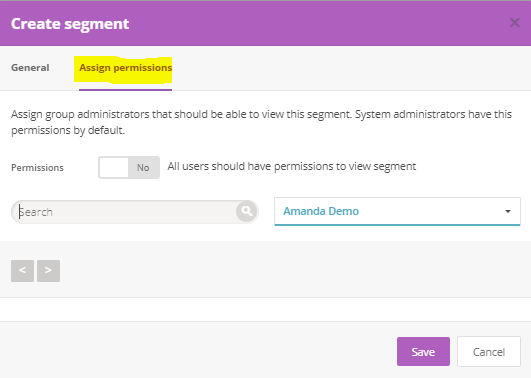531x378 pixels.
Task: Save the segment
Action: (x=423, y=352)
